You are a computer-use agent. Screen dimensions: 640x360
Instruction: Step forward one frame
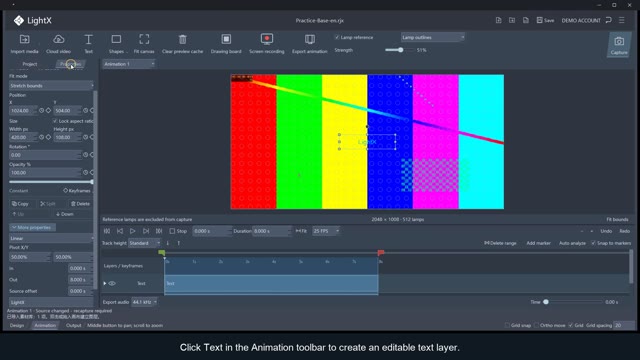coord(146,231)
